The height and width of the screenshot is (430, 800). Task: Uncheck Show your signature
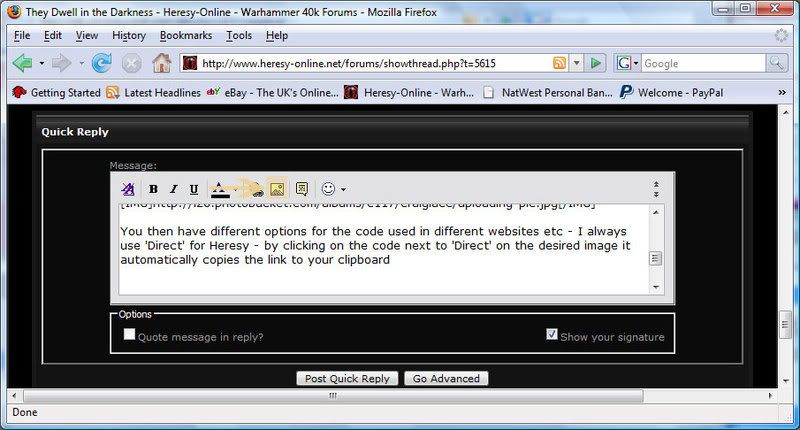pos(552,334)
